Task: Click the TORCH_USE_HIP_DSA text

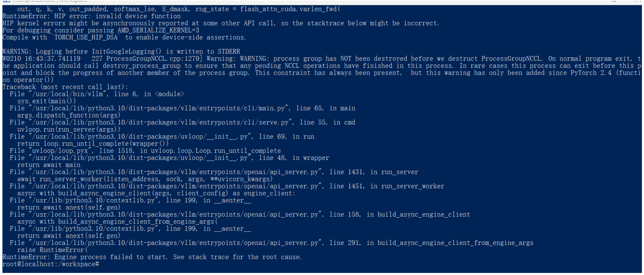Action: (x=86, y=37)
